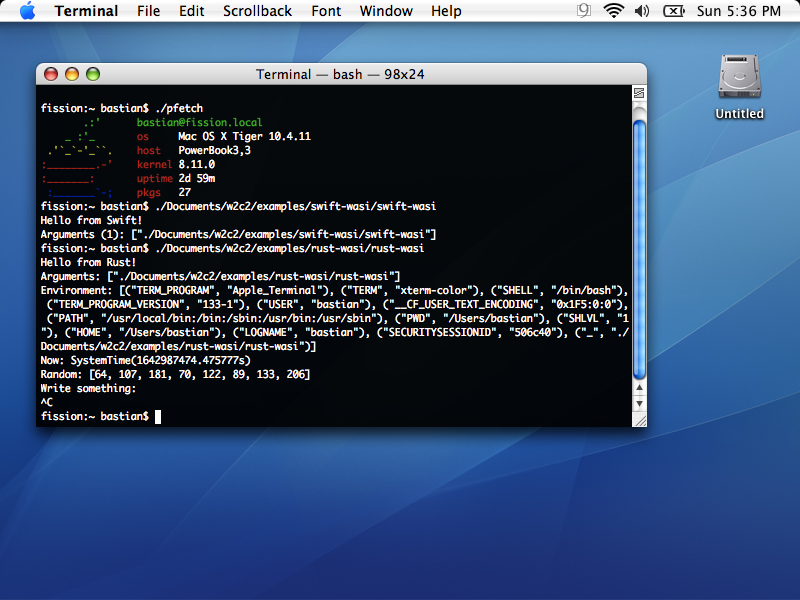Viewport: 800px width, 600px height.
Task: Click the input menu icon in menu bar
Action: point(584,11)
